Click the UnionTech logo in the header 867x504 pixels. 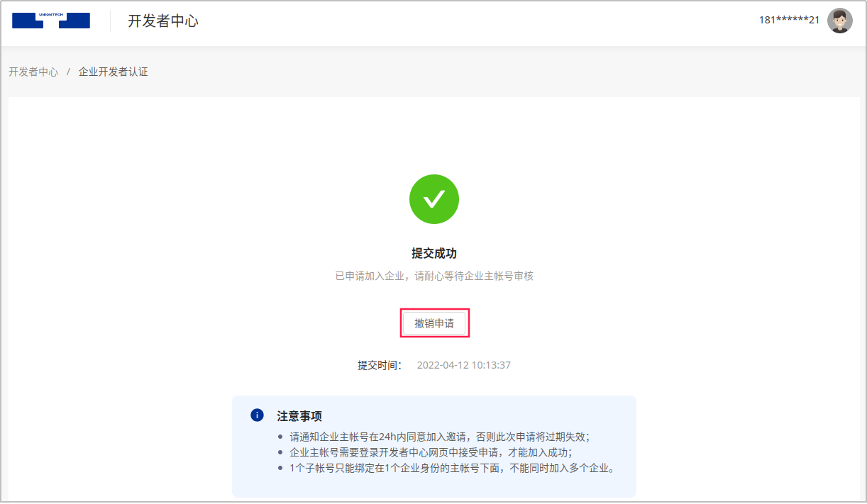click(51, 21)
